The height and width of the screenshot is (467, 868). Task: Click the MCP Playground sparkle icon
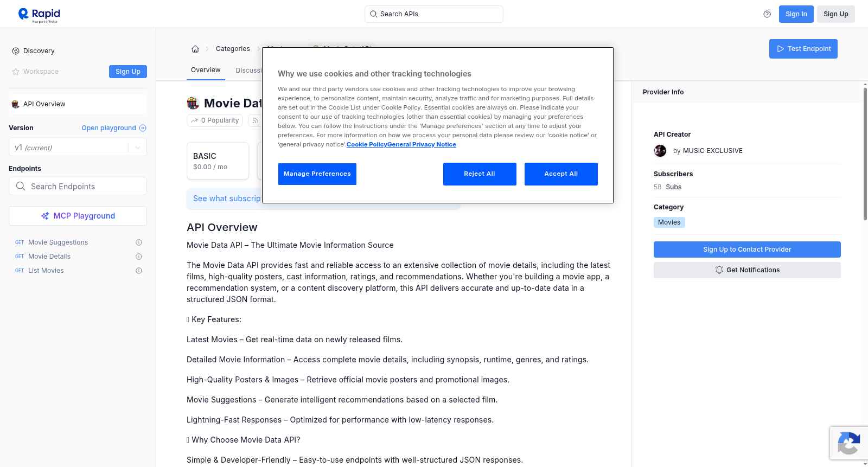pos(45,216)
